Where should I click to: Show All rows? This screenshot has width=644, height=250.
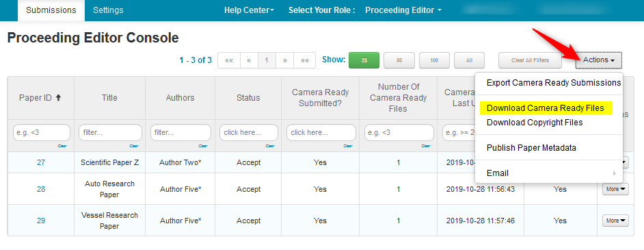click(x=470, y=60)
